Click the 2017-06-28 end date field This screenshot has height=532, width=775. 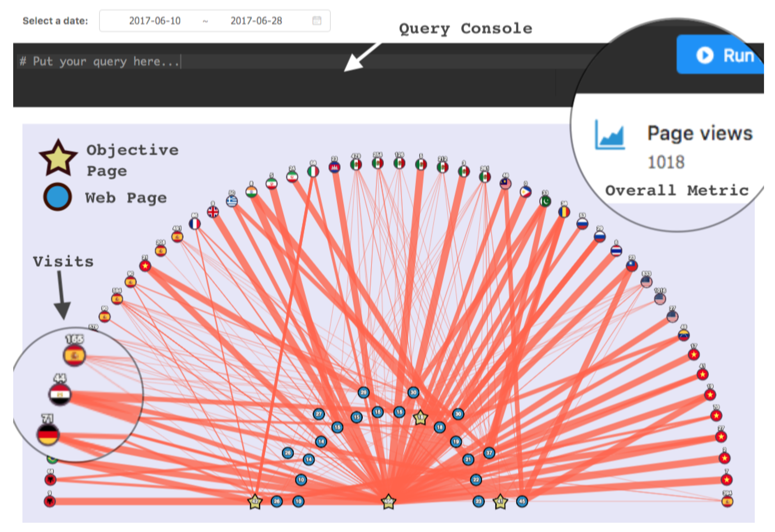point(256,21)
